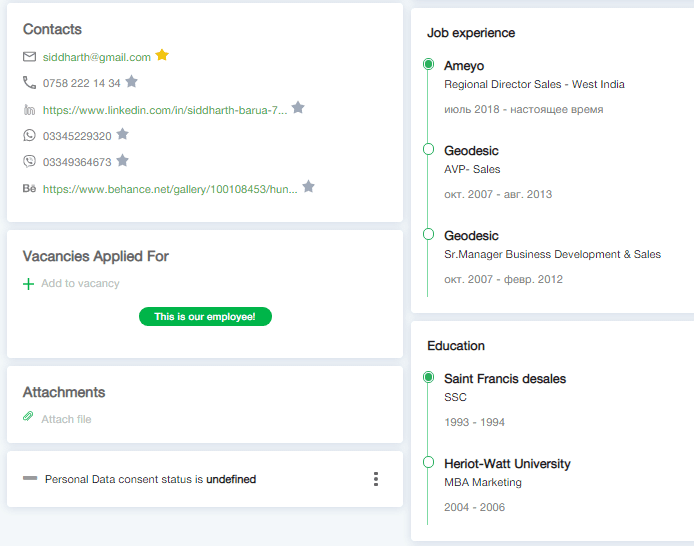Click the "This is our employee!" badge

(205, 317)
